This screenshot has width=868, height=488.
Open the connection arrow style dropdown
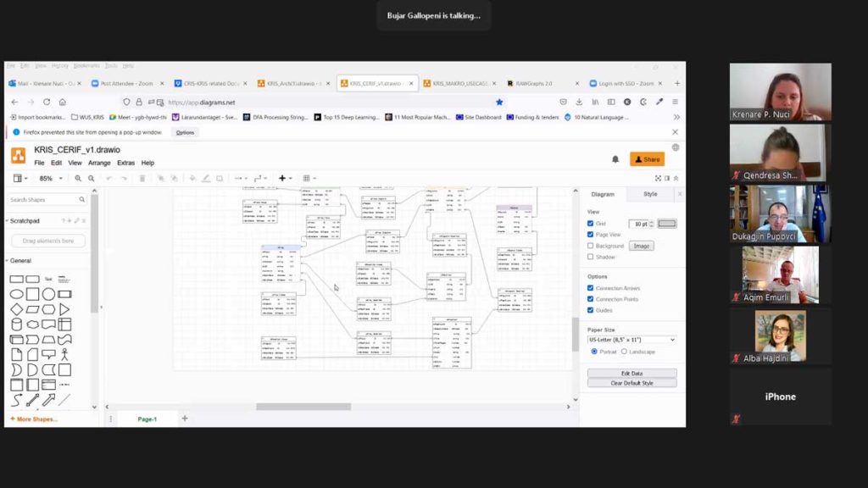241,178
